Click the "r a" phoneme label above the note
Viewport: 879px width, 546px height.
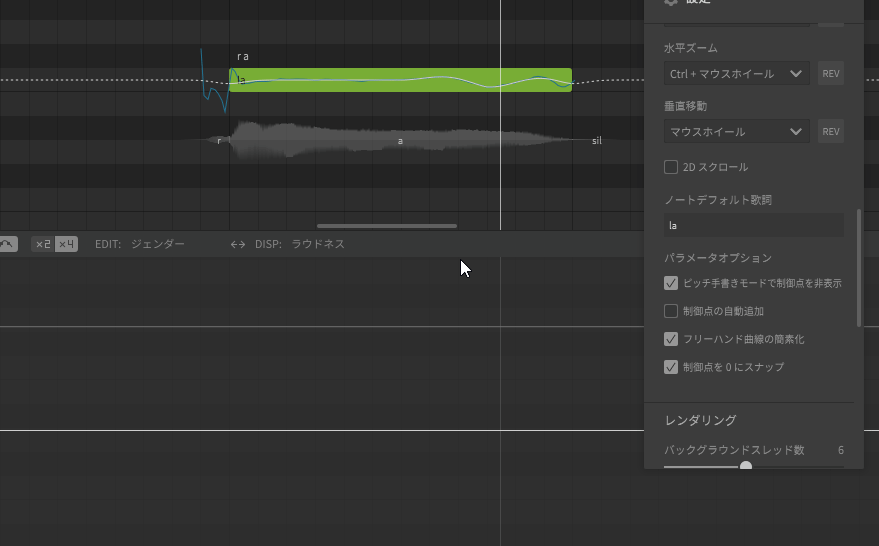tap(243, 57)
